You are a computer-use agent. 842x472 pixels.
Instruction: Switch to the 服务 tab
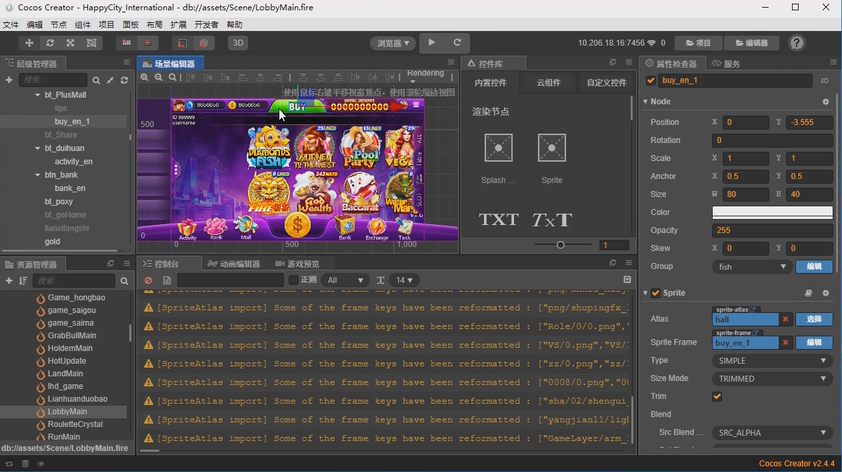click(726, 64)
